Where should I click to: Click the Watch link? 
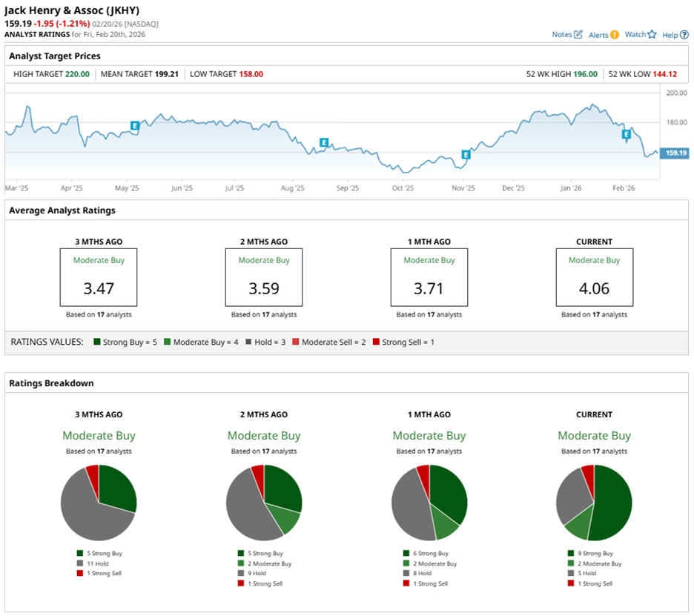click(x=635, y=35)
